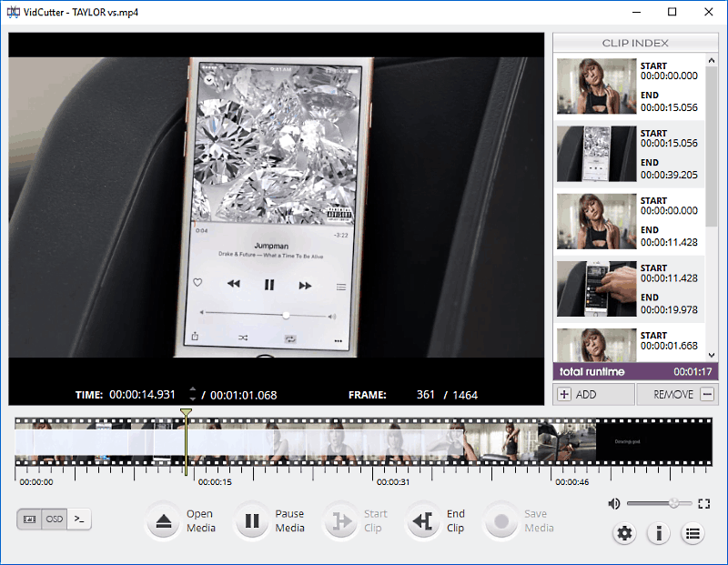728x565 pixels.
Task: Click the clip index scroll up arrow
Action: [x=712, y=60]
